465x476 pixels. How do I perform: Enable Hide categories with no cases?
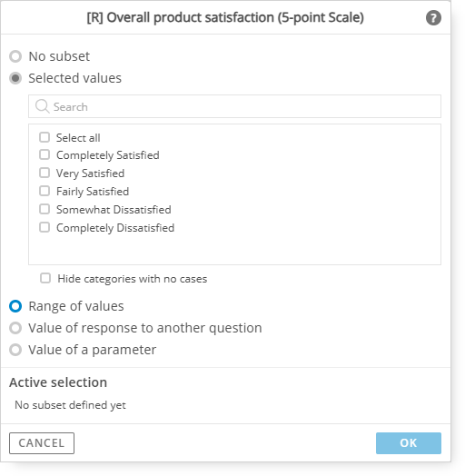click(45, 278)
